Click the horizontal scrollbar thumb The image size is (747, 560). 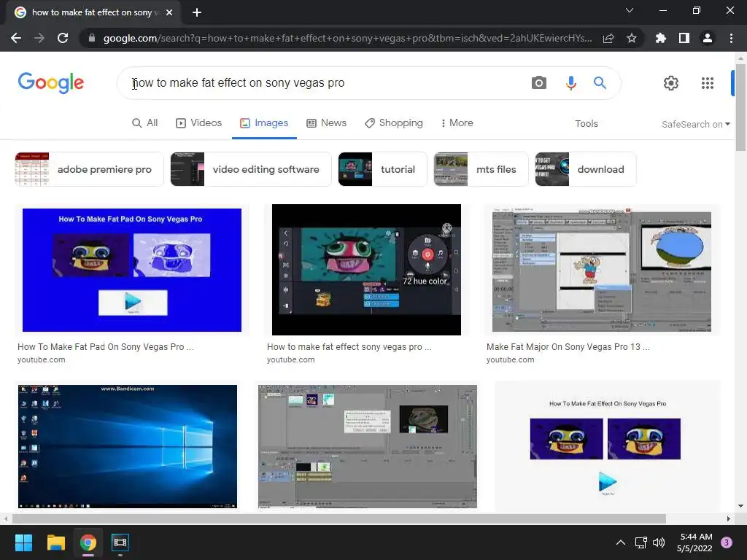[339, 518]
